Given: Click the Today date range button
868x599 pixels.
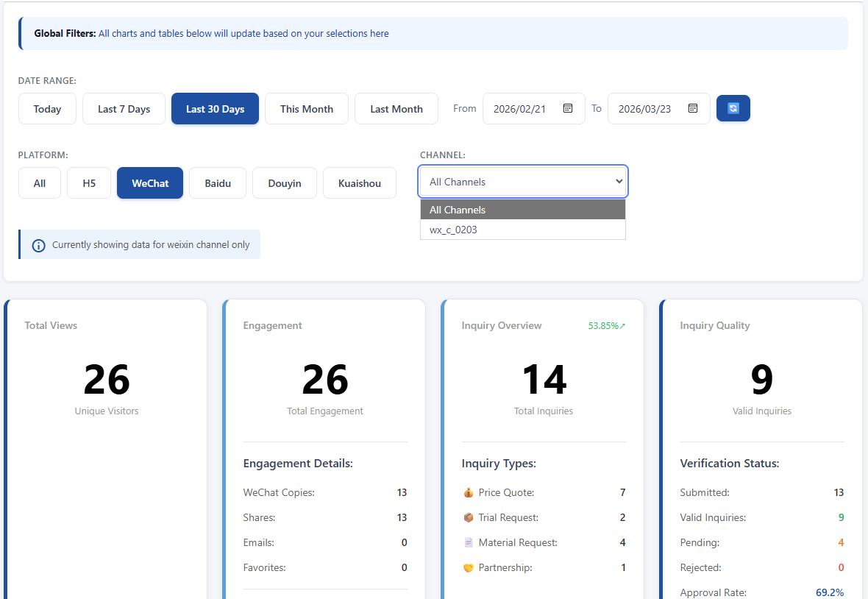Looking at the screenshot, I should pyautogui.click(x=47, y=109).
